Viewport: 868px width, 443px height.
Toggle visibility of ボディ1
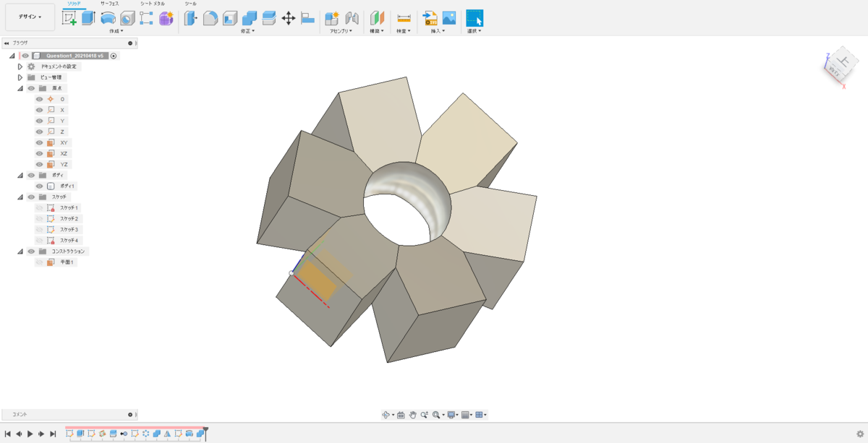40,186
